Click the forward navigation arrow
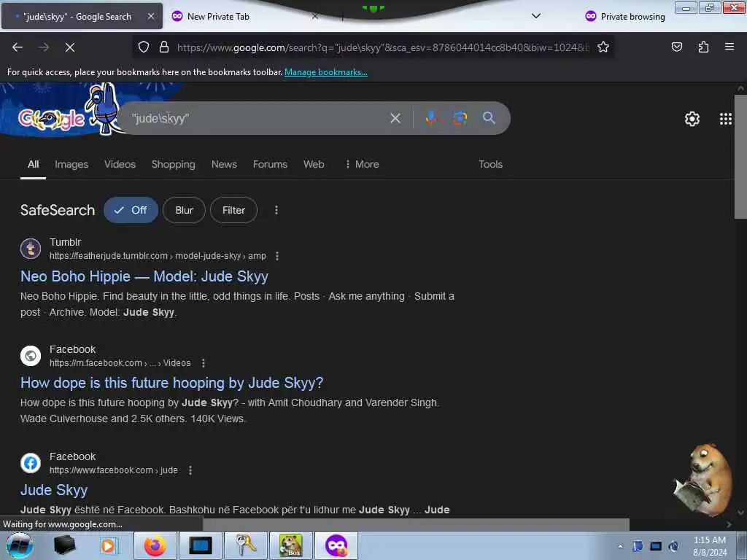The width and height of the screenshot is (747, 560). 43,47
